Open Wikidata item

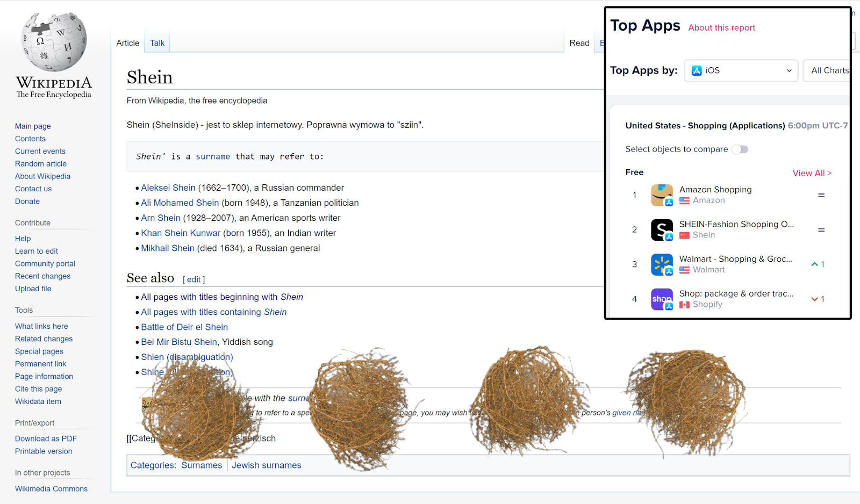tap(38, 401)
